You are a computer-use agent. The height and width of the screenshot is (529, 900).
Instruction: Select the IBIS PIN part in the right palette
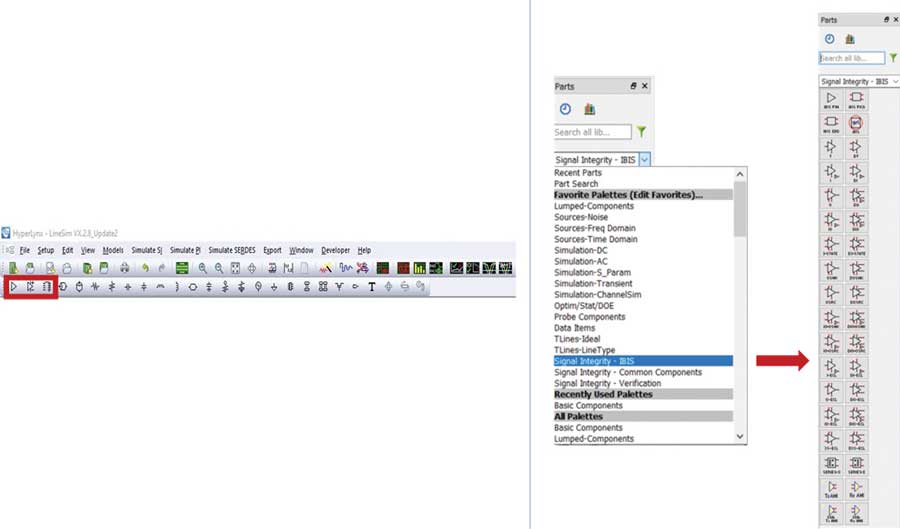click(x=830, y=98)
